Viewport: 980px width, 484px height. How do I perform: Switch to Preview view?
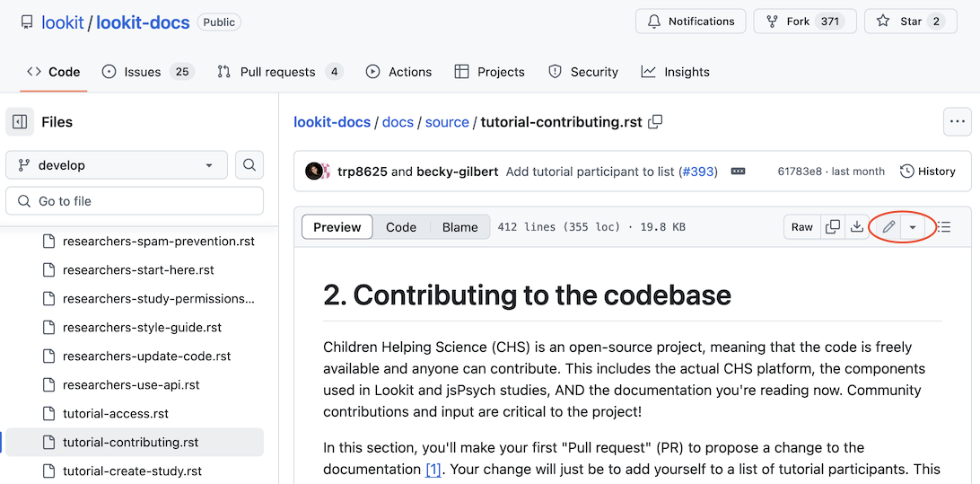point(337,227)
